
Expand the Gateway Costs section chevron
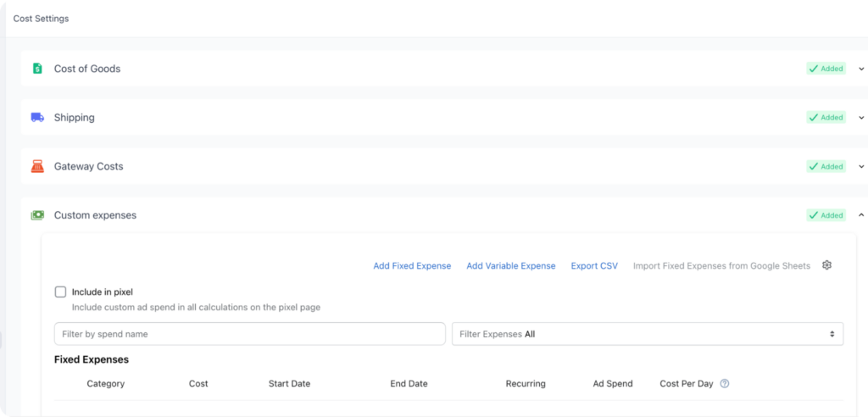coord(861,167)
